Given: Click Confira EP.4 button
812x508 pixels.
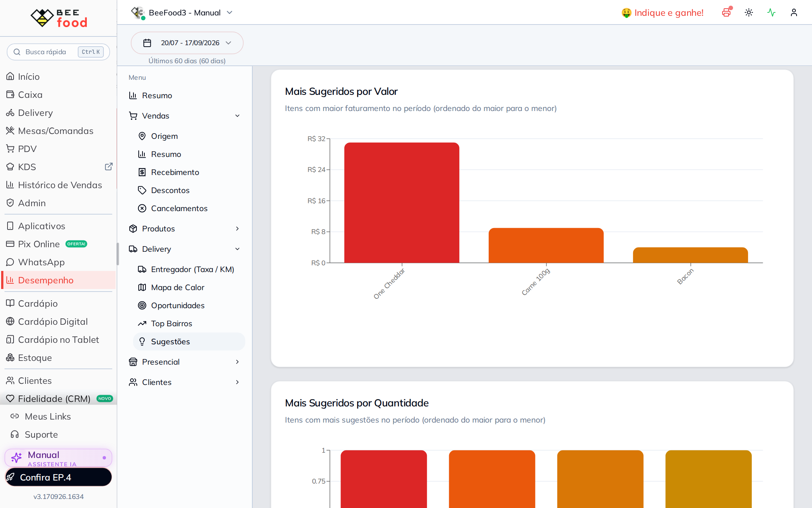Looking at the screenshot, I should pyautogui.click(x=58, y=477).
